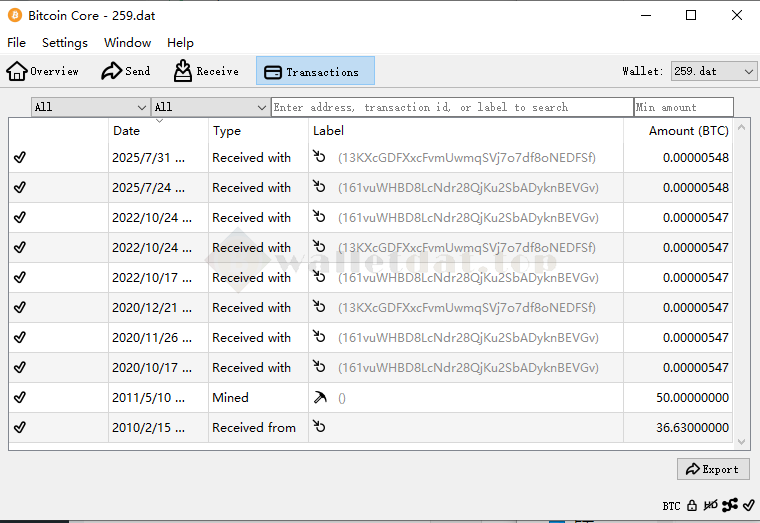Image resolution: width=760 pixels, height=523 pixels.
Task: Open the Wallet selector 259.dat dropdown
Action: click(x=714, y=71)
